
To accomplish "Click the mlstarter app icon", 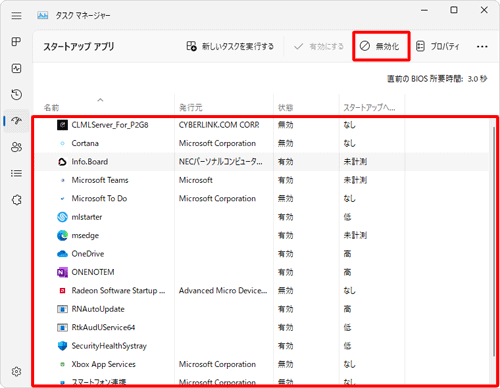I will [x=62, y=217].
